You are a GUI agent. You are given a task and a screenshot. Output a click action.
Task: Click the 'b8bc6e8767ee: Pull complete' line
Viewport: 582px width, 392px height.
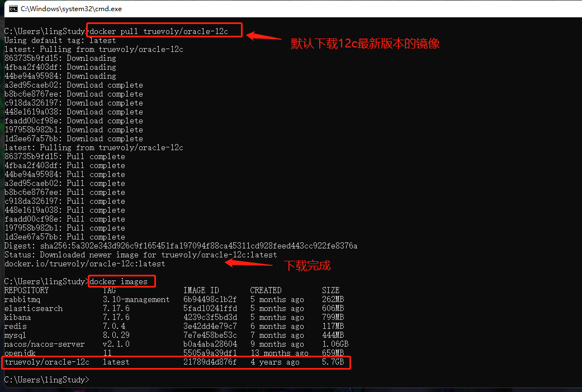pos(65,192)
